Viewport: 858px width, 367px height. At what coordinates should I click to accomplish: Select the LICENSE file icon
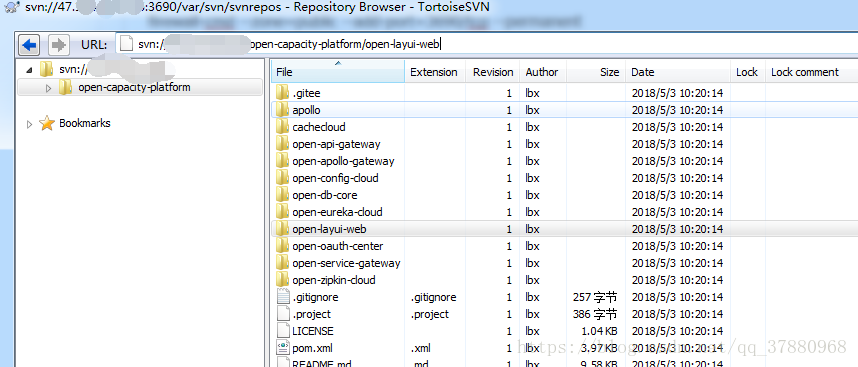point(282,331)
